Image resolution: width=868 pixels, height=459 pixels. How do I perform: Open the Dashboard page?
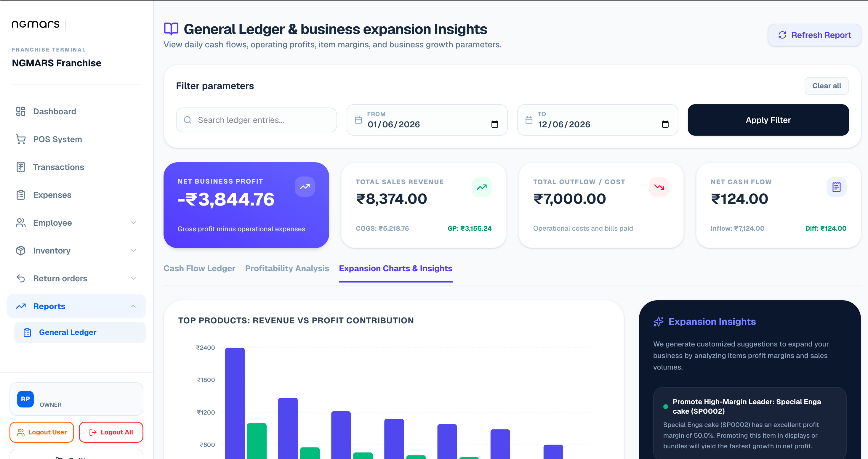tap(76, 111)
